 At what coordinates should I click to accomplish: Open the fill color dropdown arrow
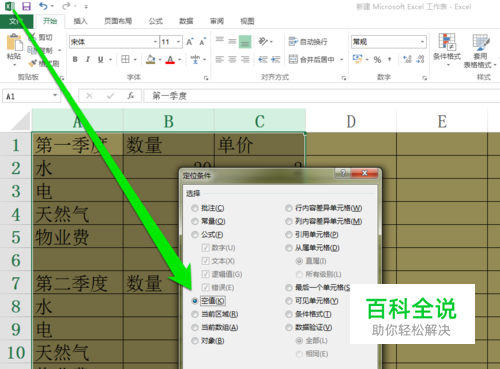(x=160, y=60)
